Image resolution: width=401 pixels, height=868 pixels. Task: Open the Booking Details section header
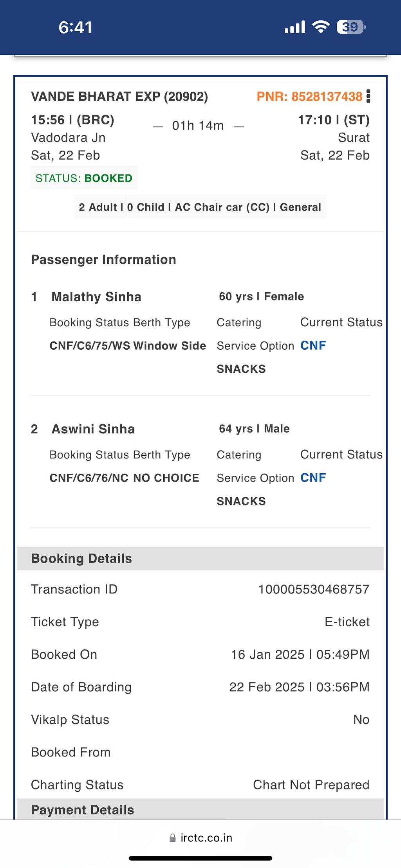point(200,558)
